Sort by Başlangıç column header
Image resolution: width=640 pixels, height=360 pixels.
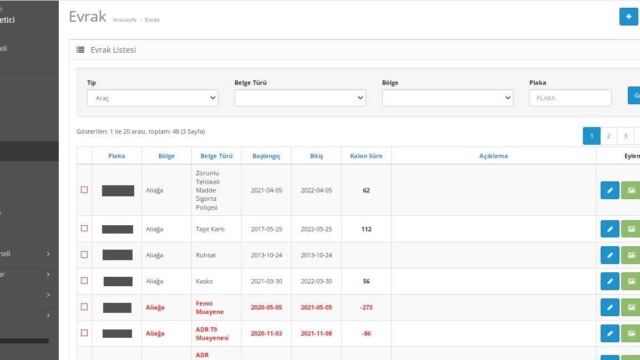[267, 156]
